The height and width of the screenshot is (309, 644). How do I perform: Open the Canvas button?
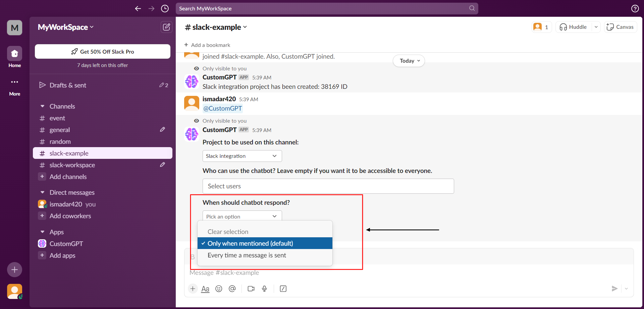621,27
